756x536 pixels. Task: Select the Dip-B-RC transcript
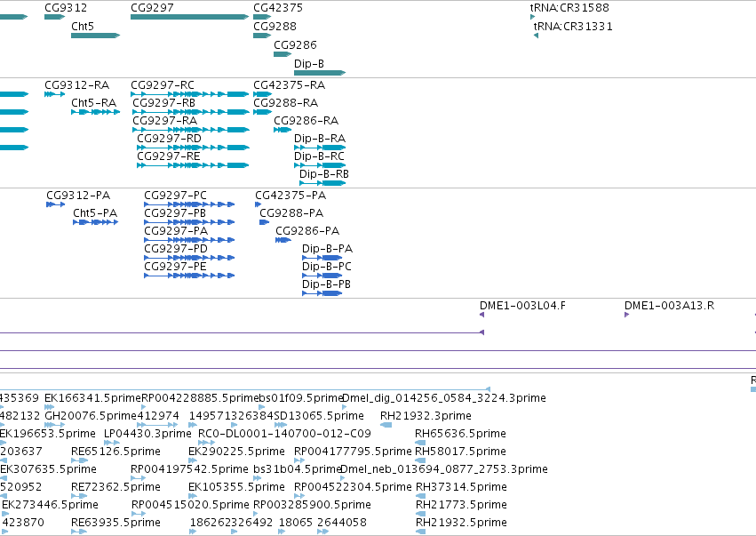[320, 165]
